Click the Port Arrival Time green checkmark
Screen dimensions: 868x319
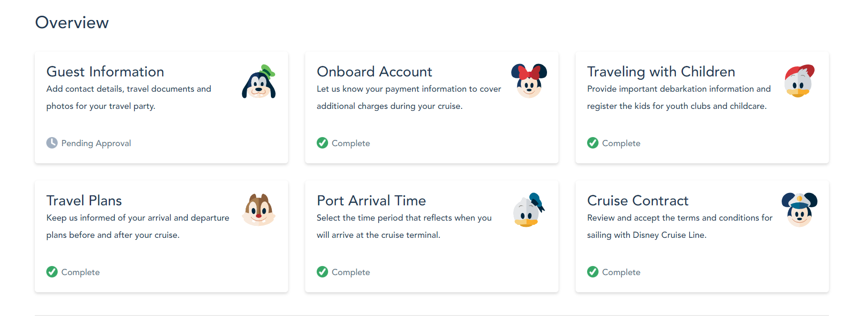click(x=322, y=272)
